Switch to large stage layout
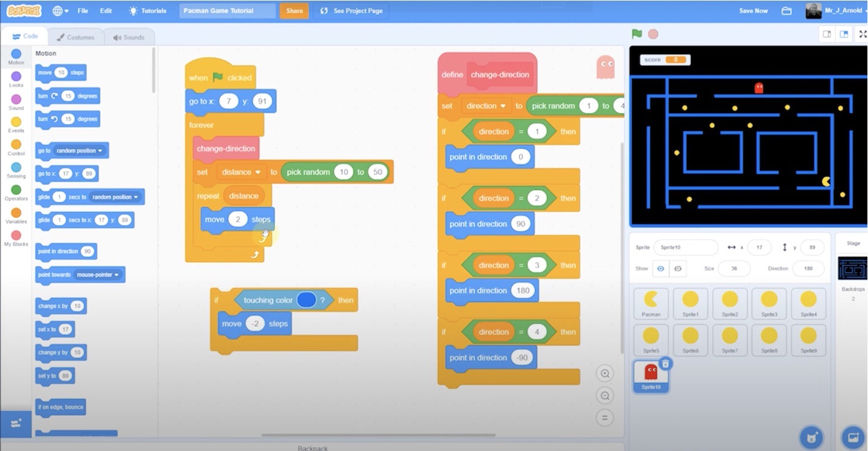The image size is (868, 451). click(x=844, y=34)
